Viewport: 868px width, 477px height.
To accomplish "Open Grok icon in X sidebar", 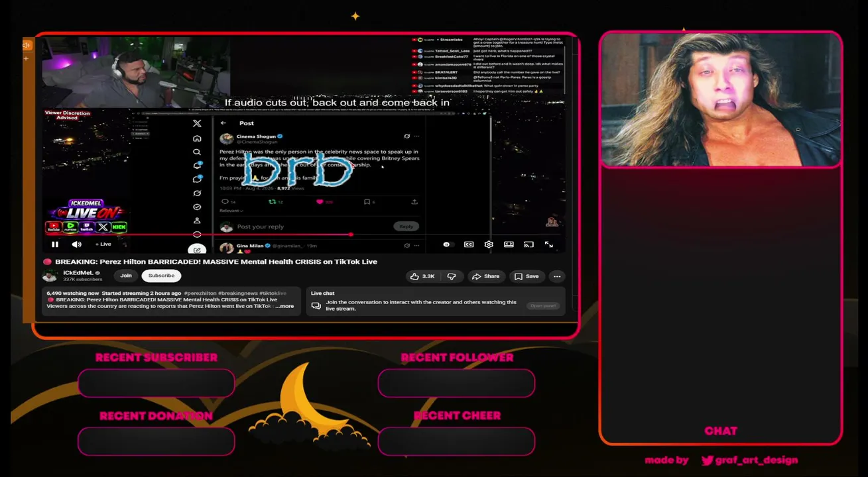I will point(197,193).
